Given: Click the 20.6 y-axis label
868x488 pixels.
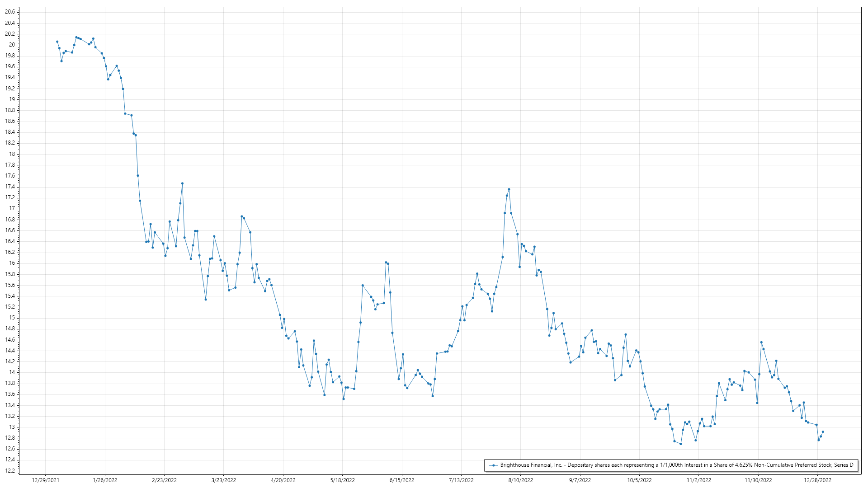Looking at the screenshot, I should coord(9,12).
